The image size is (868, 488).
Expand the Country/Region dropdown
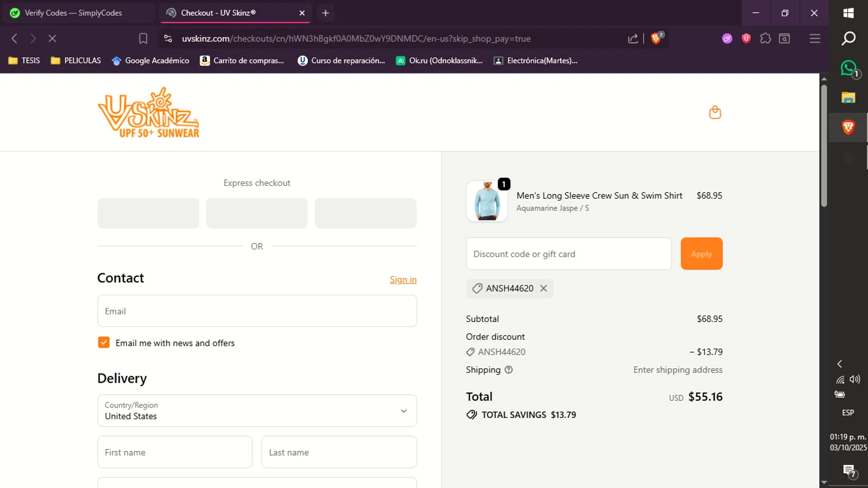(257, 410)
